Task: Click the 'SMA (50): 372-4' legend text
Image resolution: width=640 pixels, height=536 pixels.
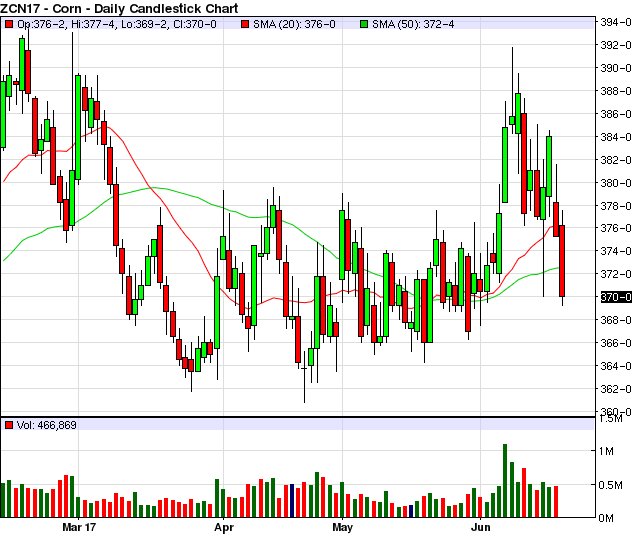Action: click(413, 24)
